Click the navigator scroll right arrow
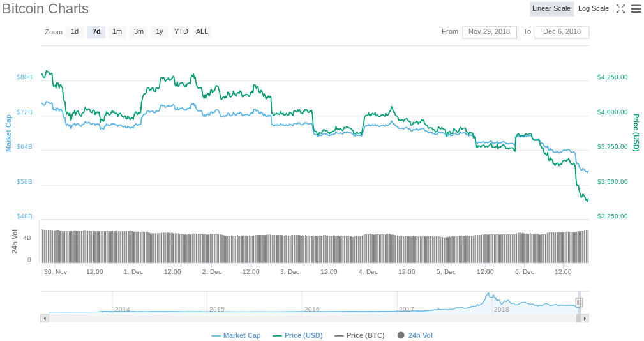Image resolution: width=644 pixels, height=341 pixels. (585, 319)
